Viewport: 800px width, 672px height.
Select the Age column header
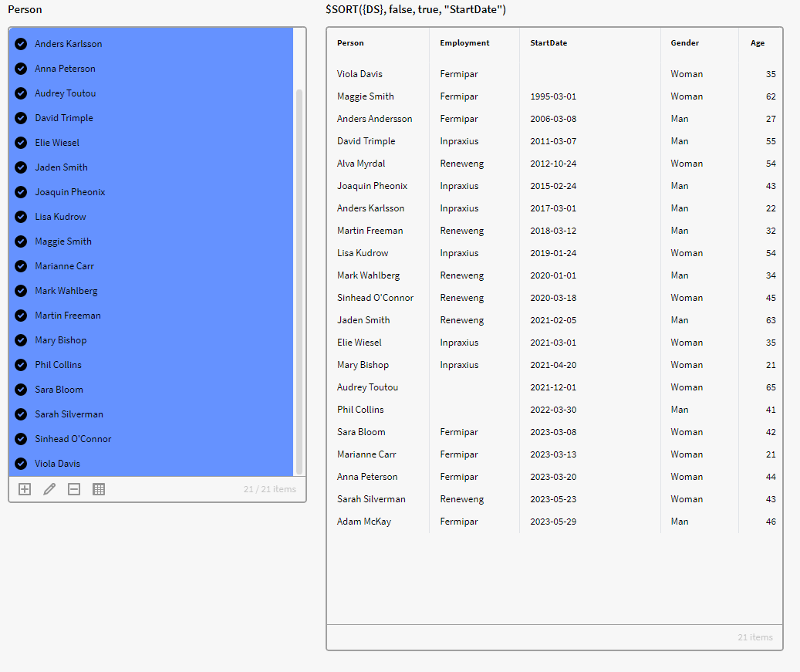point(758,43)
